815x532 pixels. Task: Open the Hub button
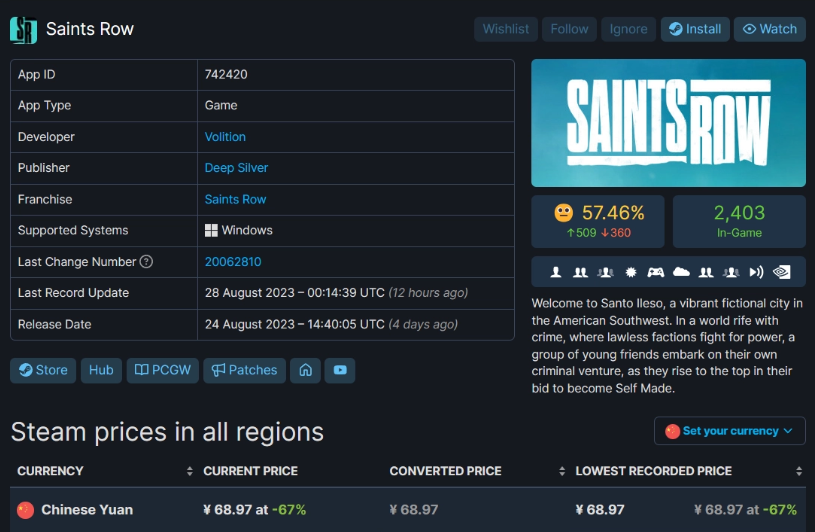[101, 370]
